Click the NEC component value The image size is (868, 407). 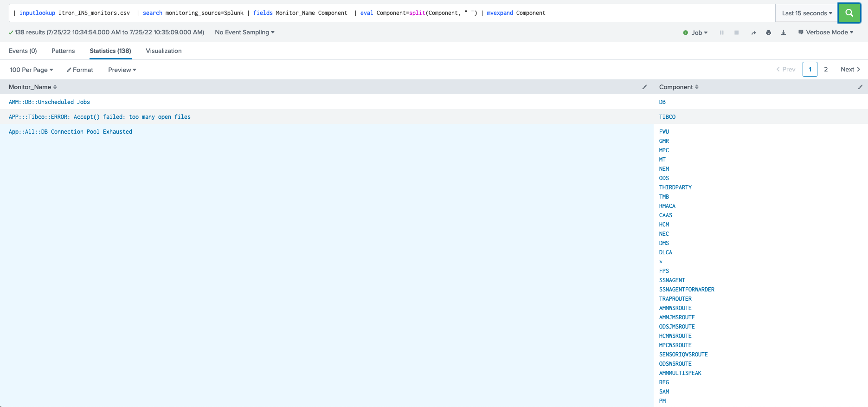[x=664, y=233]
